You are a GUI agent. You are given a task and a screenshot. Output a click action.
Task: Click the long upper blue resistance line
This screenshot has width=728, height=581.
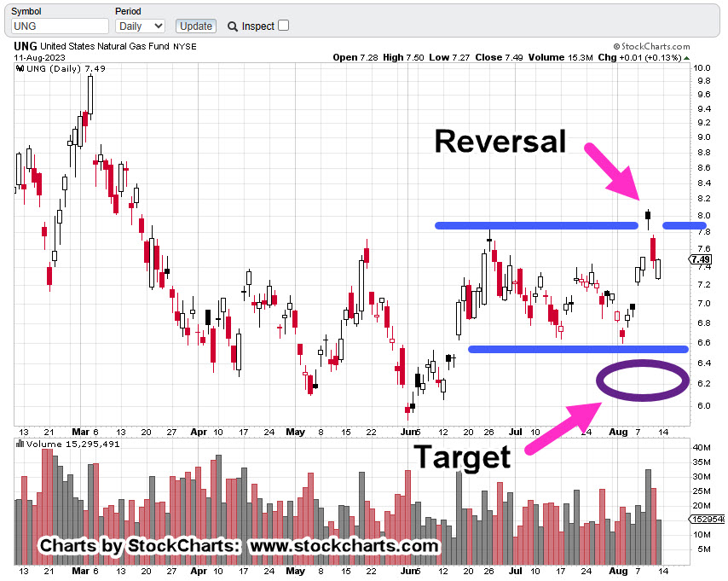point(536,225)
